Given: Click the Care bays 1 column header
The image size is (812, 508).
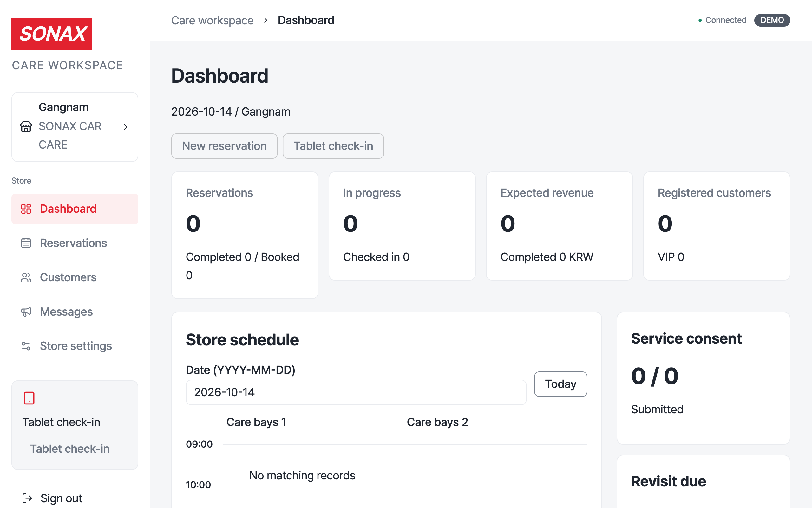Looking at the screenshot, I should point(256,422).
